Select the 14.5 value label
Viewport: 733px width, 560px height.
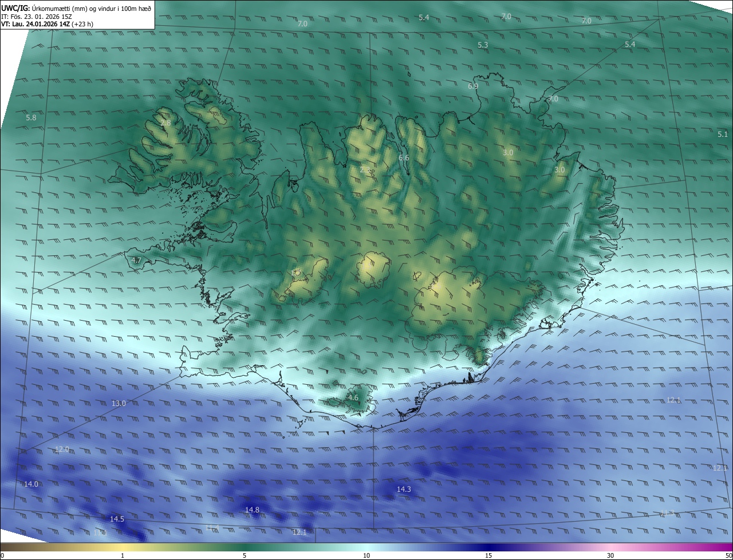pos(117,519)
